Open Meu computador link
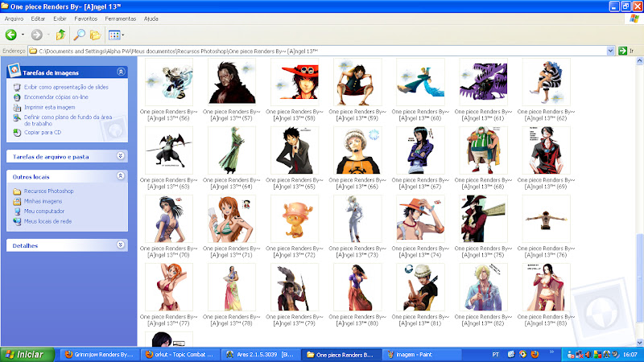Viewport: 644px width, 362px height. click(44, 211)
